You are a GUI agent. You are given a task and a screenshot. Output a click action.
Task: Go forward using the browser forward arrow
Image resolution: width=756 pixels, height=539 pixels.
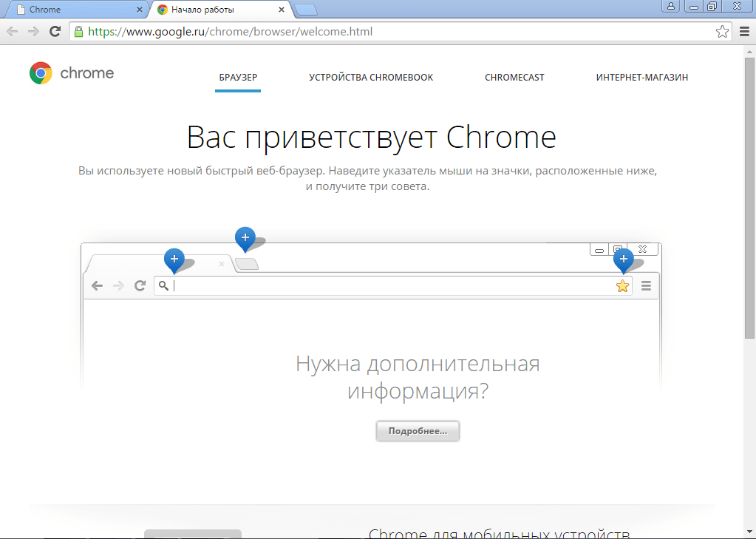(x=33, y=32)
